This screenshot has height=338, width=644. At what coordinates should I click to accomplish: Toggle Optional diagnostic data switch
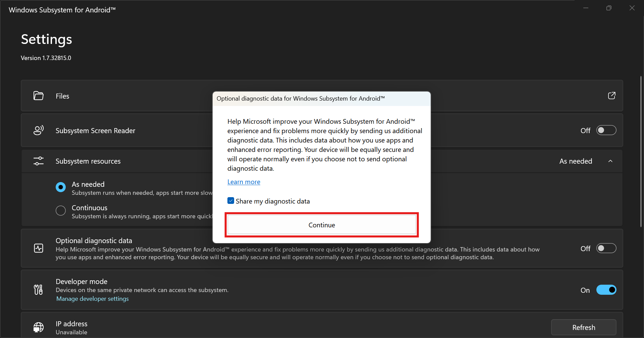click(606, 248)
